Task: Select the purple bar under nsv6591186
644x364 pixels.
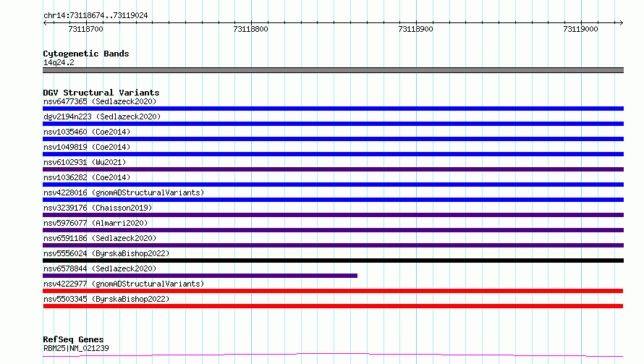Action: click(x=333, y=245)
